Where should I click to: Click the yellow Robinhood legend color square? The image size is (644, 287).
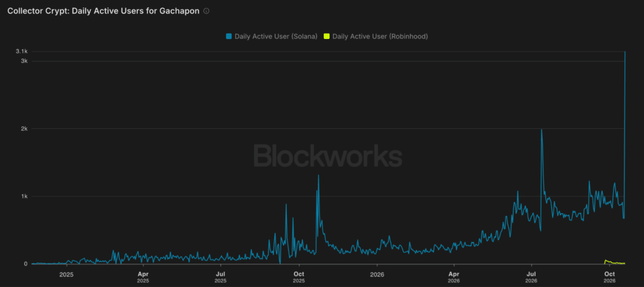tap(326, 36)
